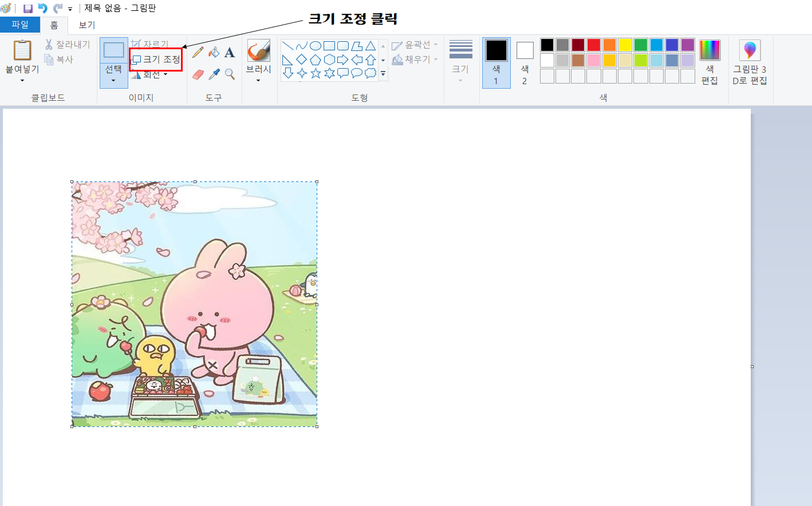Choose the Right triangle shape

click(x=288, y=60)
